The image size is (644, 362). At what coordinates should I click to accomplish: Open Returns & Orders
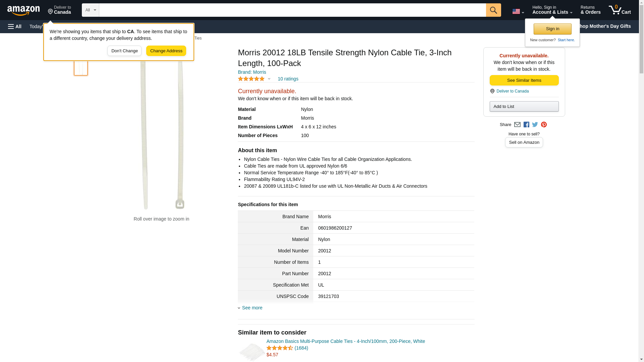pyautogui.click(x=590, y=10)
